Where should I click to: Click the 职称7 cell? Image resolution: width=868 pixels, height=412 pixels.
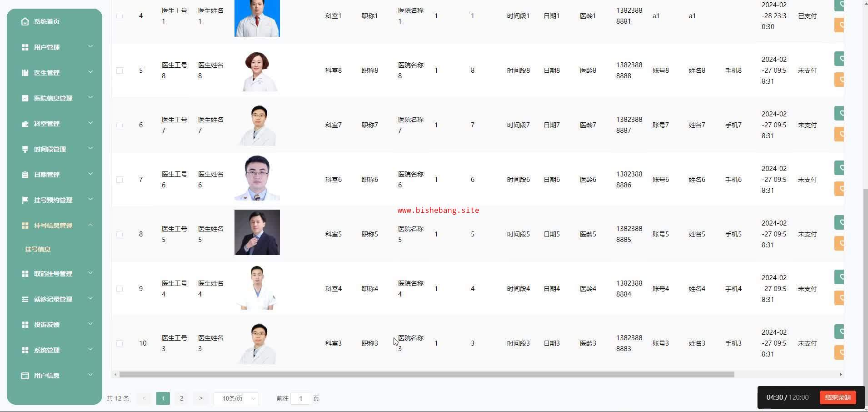[x=370, y=125]
